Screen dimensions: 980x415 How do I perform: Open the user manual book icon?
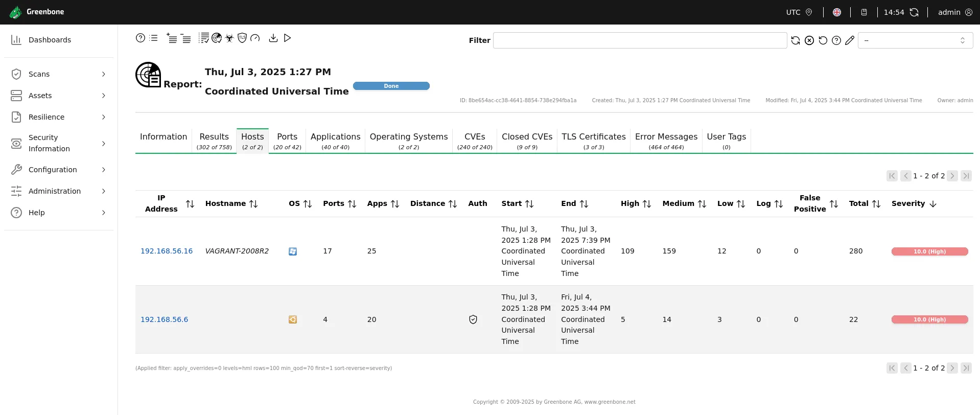[x=864, y=12]
